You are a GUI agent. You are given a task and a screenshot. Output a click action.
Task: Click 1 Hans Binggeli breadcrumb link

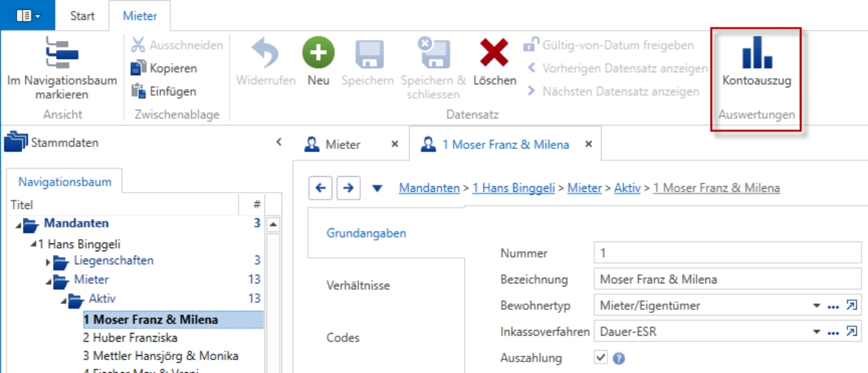(x=514, y=188)
